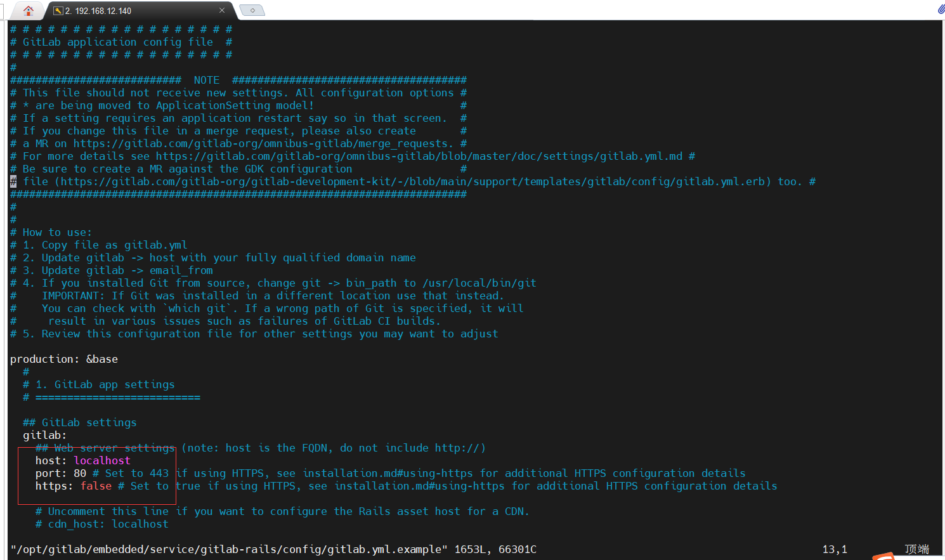Switch to the 192.168.12.140 session tab

click(127, 11)
